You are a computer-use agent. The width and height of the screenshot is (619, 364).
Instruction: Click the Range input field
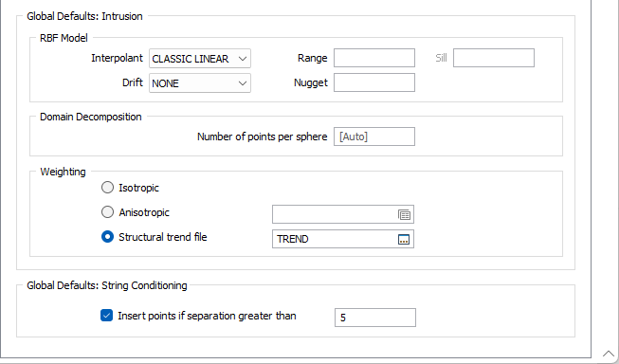(374, 58)
